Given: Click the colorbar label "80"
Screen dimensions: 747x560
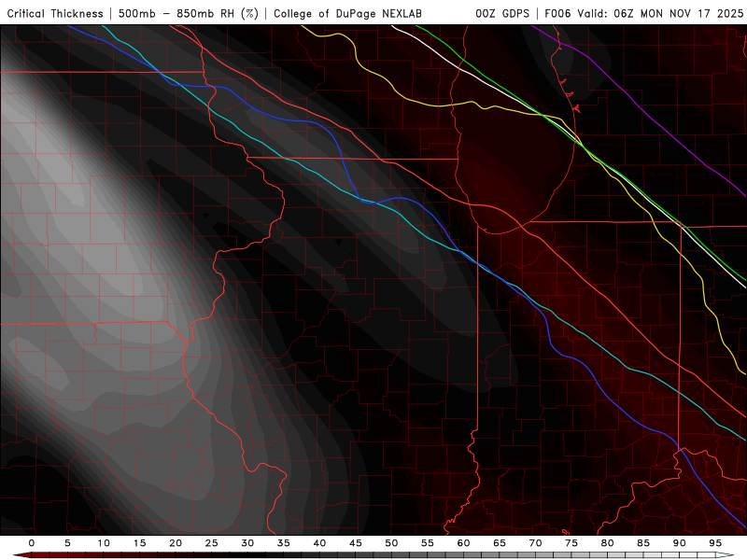Looking at the screenshot, I should point(608,543).
